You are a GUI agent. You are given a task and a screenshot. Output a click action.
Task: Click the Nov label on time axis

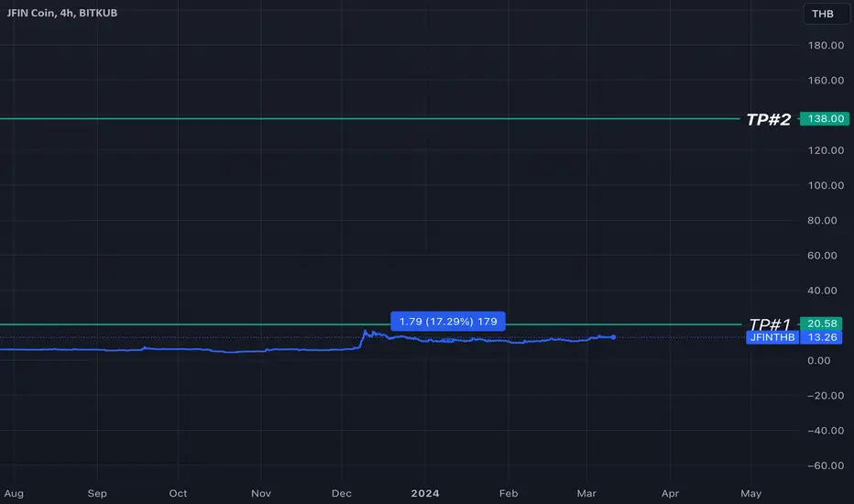click(x=261, y=494)
